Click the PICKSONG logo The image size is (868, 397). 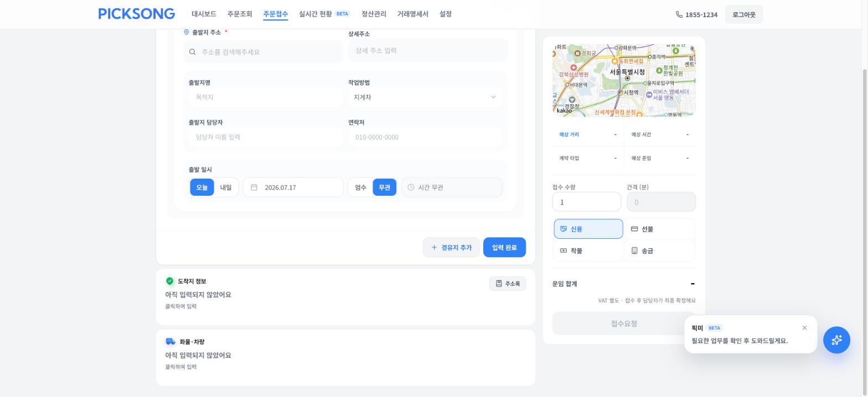(136, 14)
